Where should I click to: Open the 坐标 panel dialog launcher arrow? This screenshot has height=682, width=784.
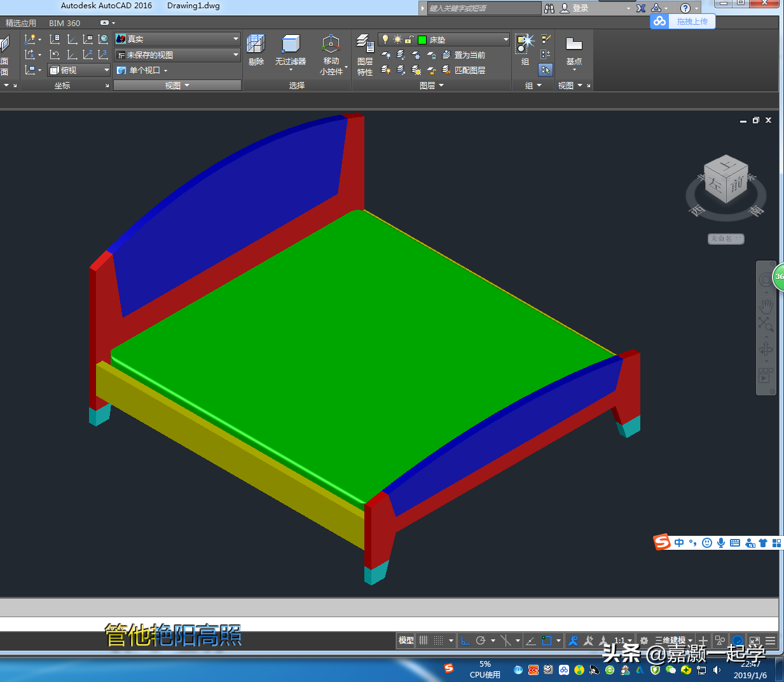pyautogui.click(x=107, y=85)
